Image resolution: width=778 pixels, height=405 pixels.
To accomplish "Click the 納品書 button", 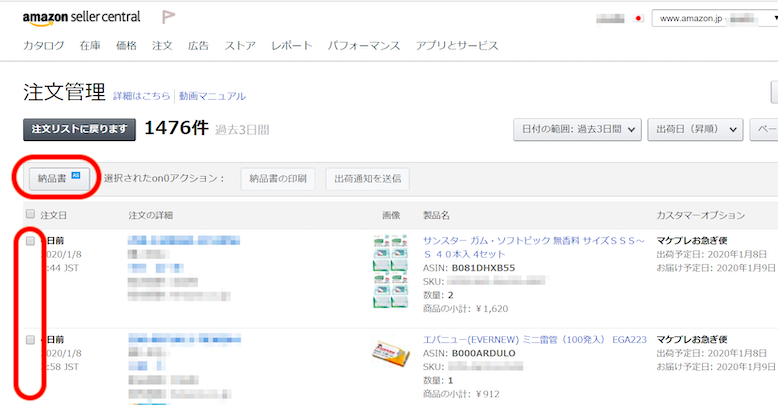I will [x=59, y=178].
